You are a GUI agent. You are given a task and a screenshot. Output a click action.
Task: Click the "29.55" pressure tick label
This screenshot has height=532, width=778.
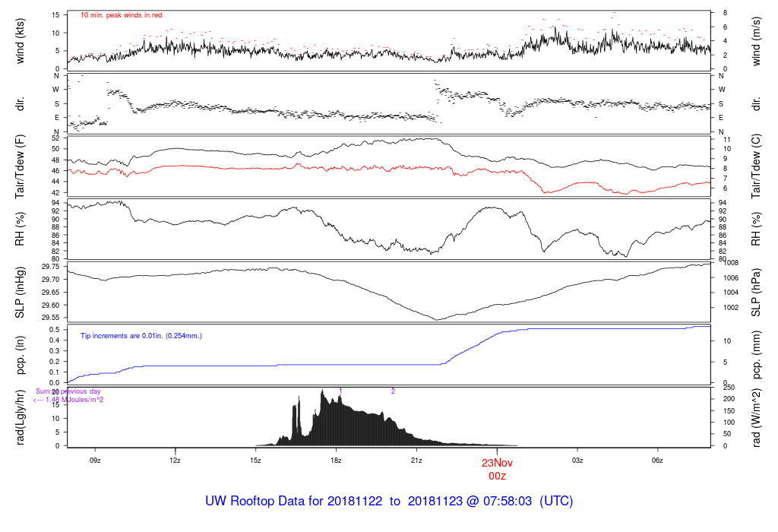click(51, 318)
